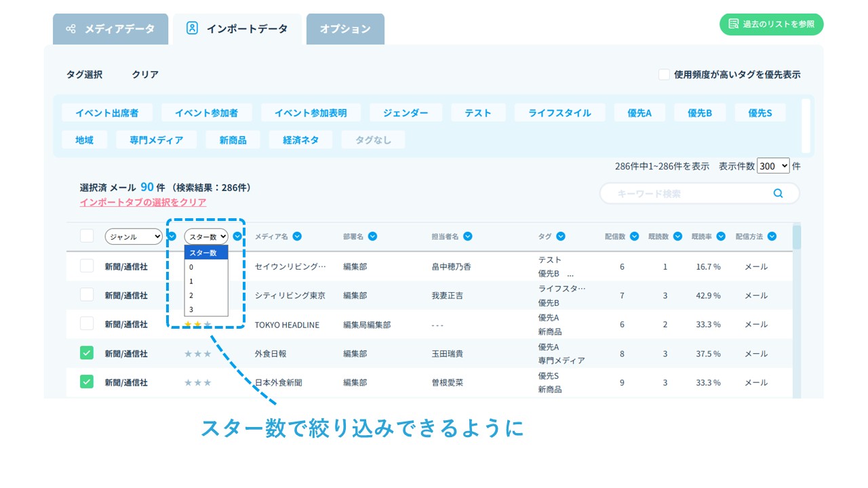Click the sort arrow beside 既読率
The height and width of the screenshot is (488, 868).
pos(721,237)
